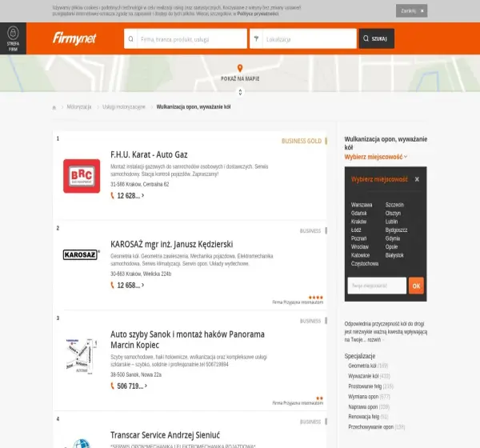
Task: Close the cookie notice with Zamknij
Action: (411, 10)
